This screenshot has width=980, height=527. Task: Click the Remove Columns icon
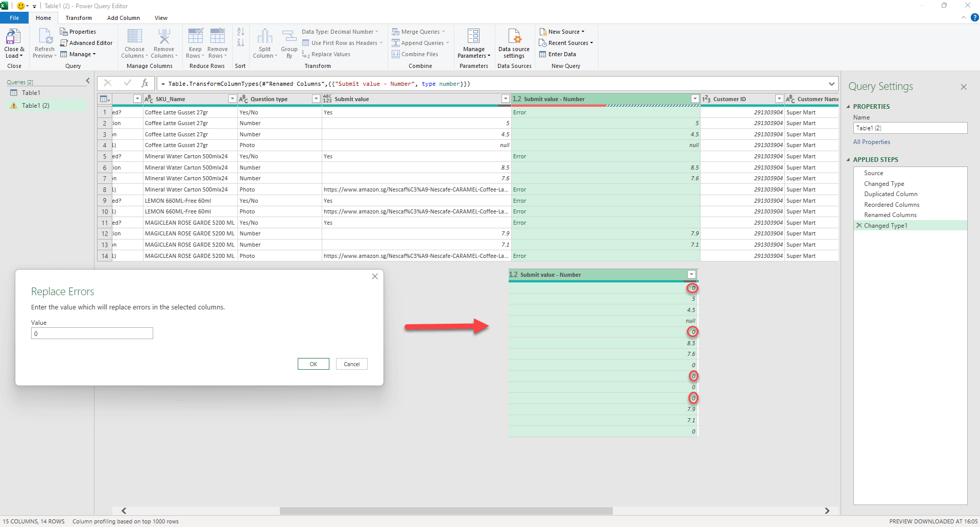[164, 37]
